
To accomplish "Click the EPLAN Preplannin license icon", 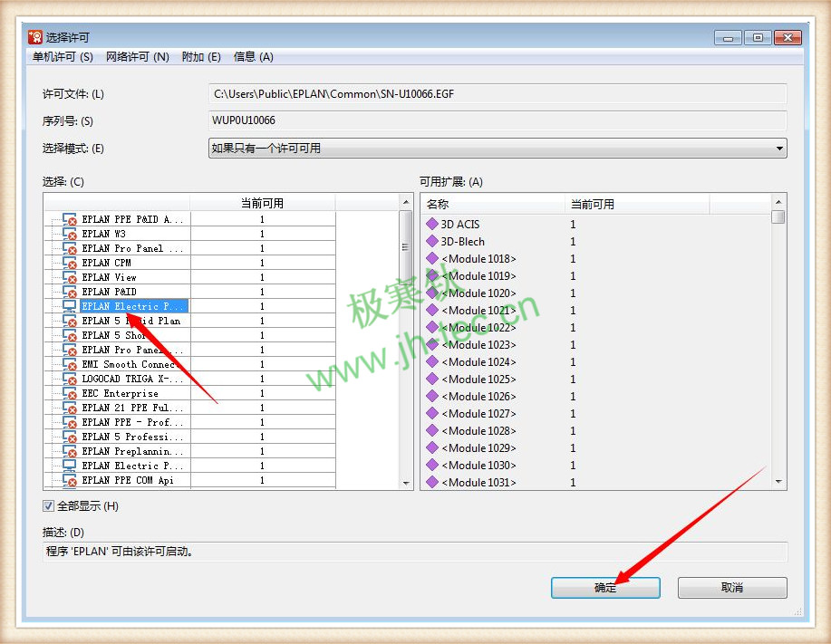I will click(70, 451).
